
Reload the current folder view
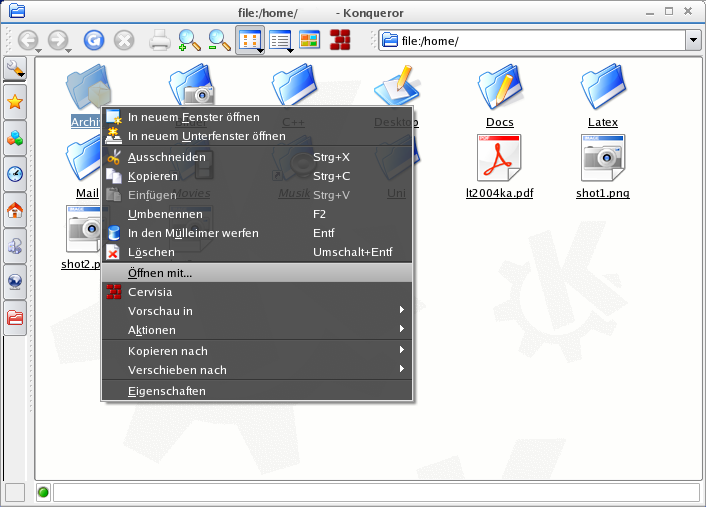pyautogui.click(x=94, y=41)
